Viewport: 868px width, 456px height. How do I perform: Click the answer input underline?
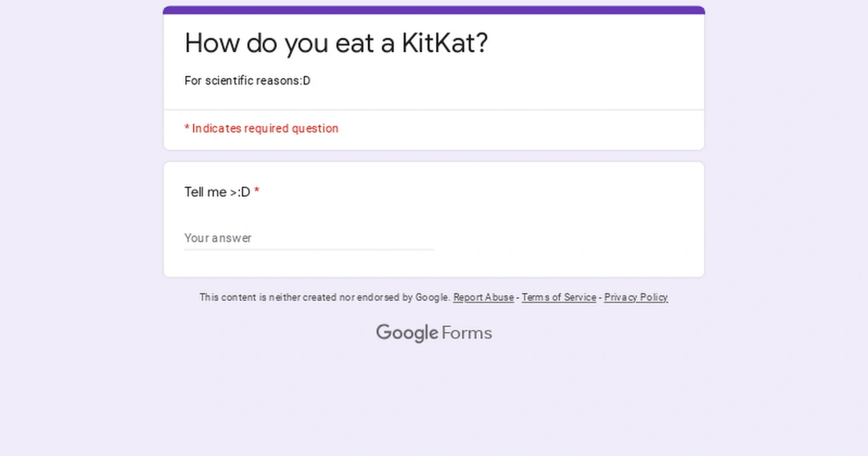[309, 250]
